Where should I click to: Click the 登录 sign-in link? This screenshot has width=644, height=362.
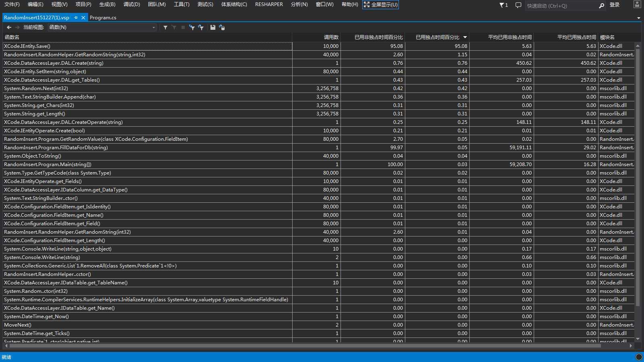(x=614, y=5)
